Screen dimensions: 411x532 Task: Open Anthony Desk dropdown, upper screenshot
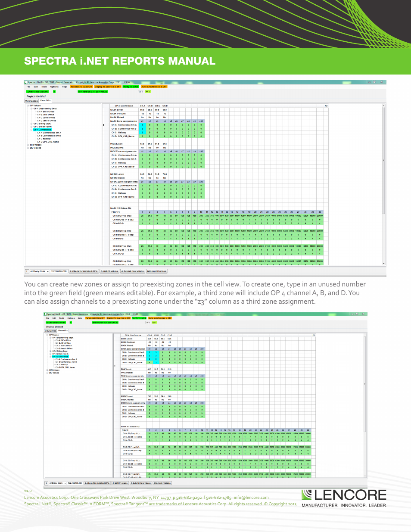click(48, 271)
